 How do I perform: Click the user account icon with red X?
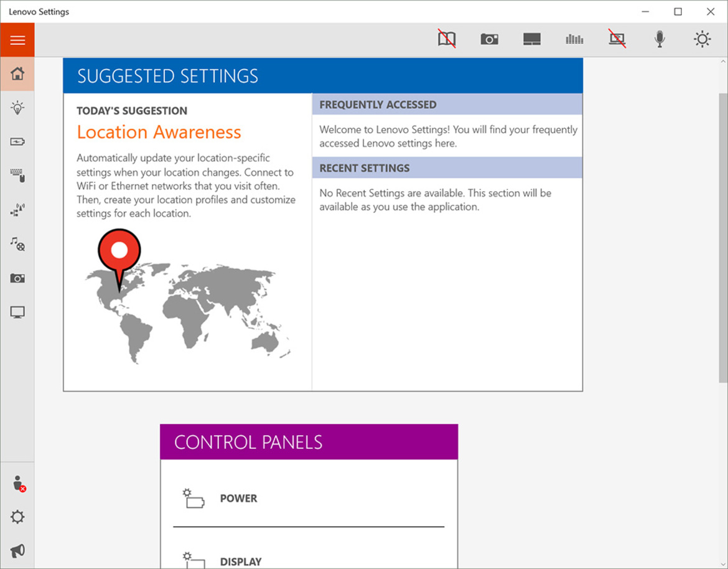pos(19,484)
